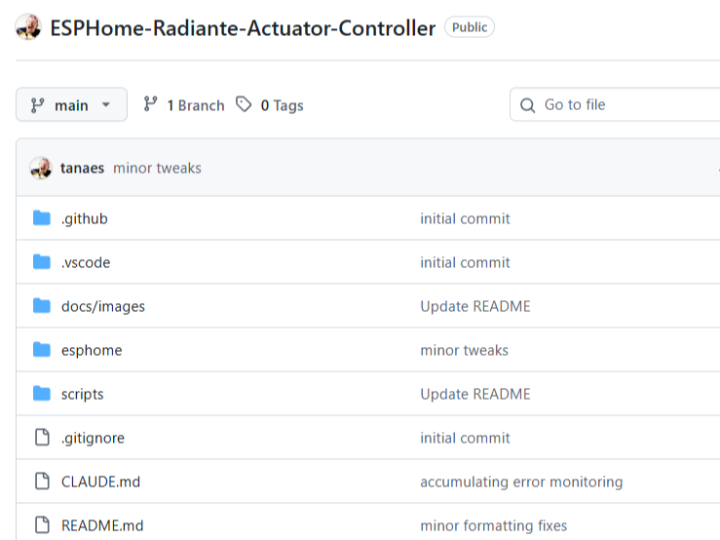This screenshot has height=540, width=720.
Task: Open 'minor formatting fixes' commit message
Action: (x=493, y=525)
